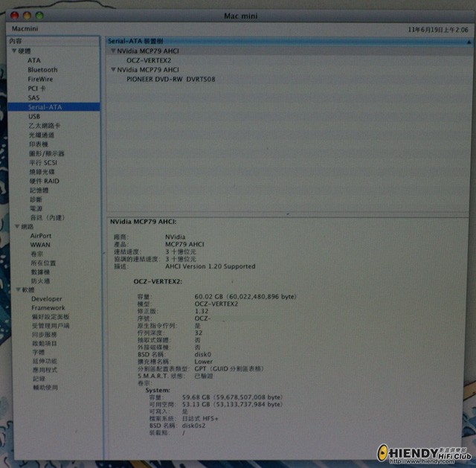Image resolution: width=476 pixels, height=468 pixels.
Task: Select 平行 SCSI in the sidebar
Action: click(x=43, y=163)
